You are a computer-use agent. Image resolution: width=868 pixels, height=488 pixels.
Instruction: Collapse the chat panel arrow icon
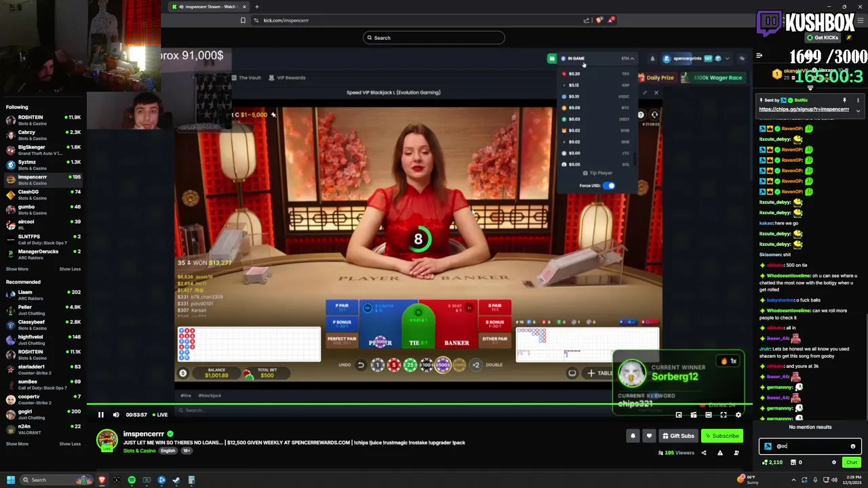[x=759, y=56]
